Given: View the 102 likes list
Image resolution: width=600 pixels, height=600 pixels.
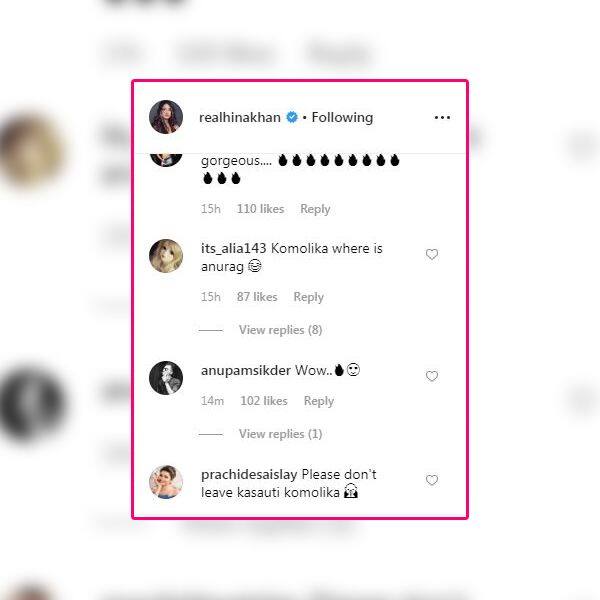Looking at the screenshot, I should [x=264, y=401].
